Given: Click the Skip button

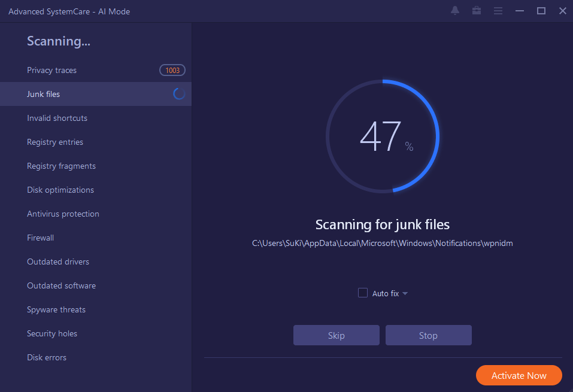Looking at the screenshot, I should pos(336,335).
